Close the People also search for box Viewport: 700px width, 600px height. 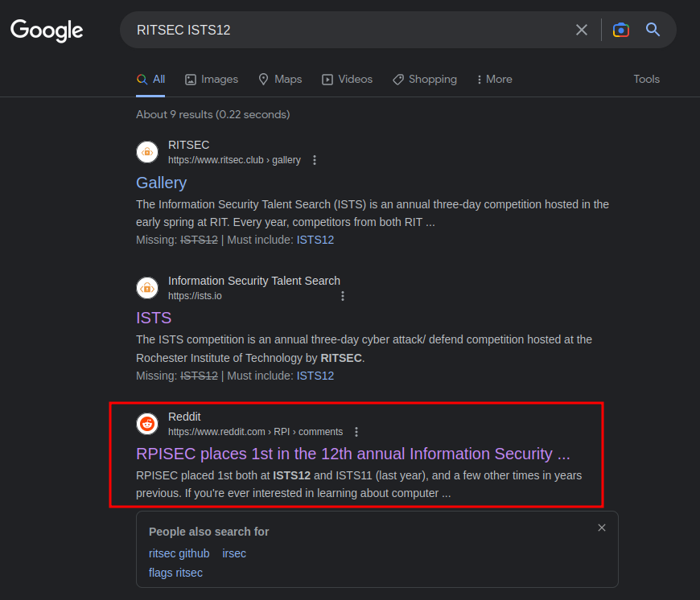602,528
